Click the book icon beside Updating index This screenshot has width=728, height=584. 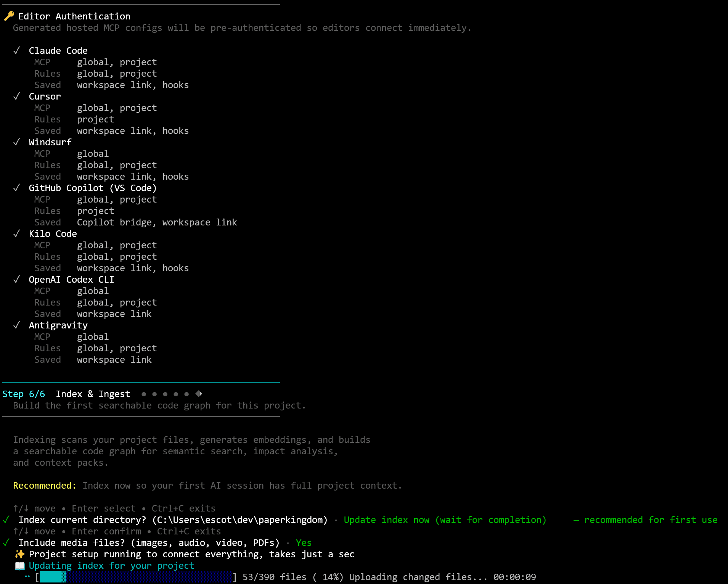19,566
